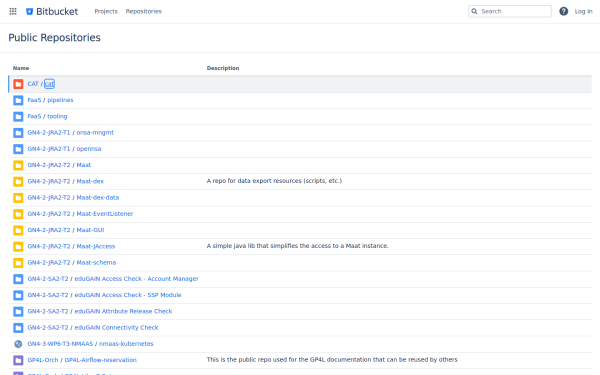Click the avatar icon beside SSP Module

[18, 295]
